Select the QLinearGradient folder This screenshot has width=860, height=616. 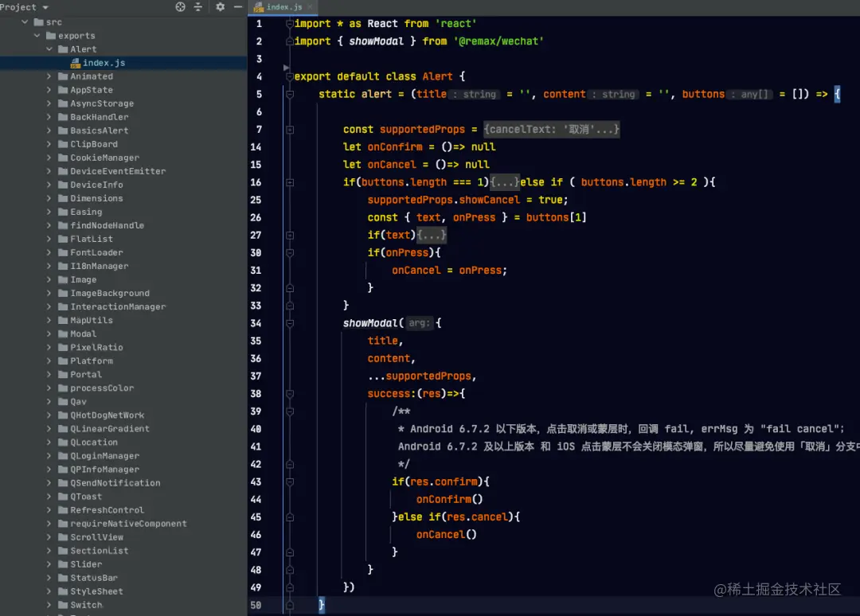tap(110, 428)
